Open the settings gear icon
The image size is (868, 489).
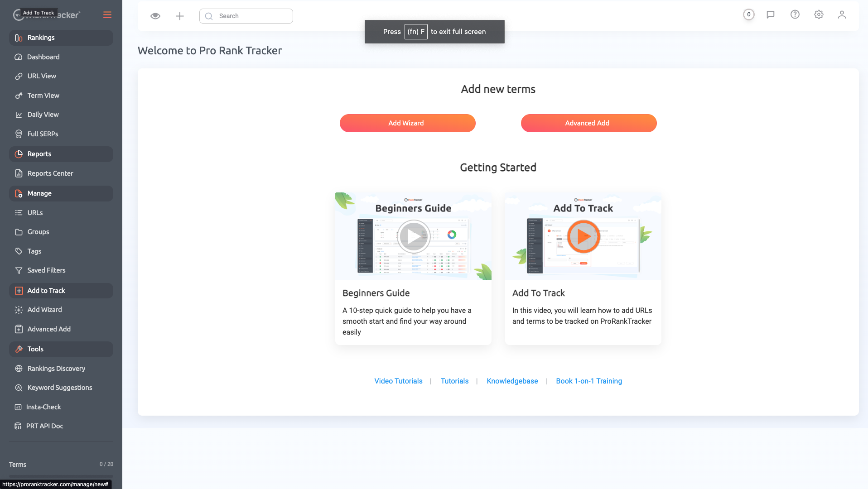(819, 14)
